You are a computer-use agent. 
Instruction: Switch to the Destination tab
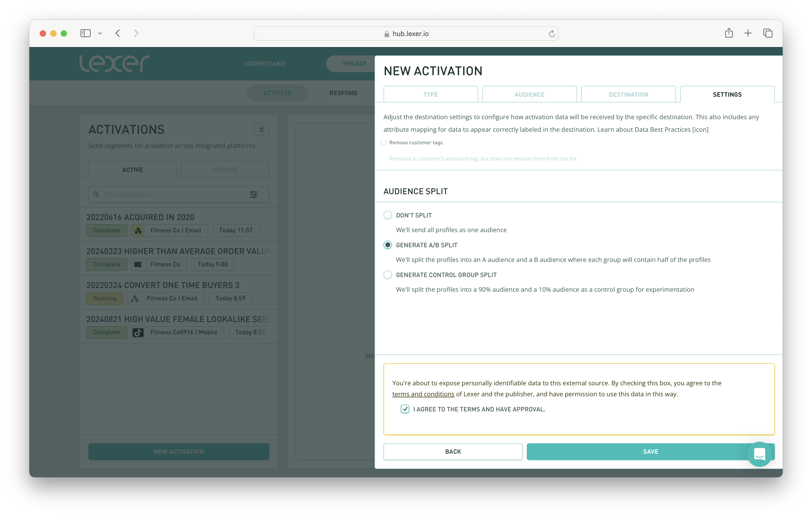coord(628,94)
